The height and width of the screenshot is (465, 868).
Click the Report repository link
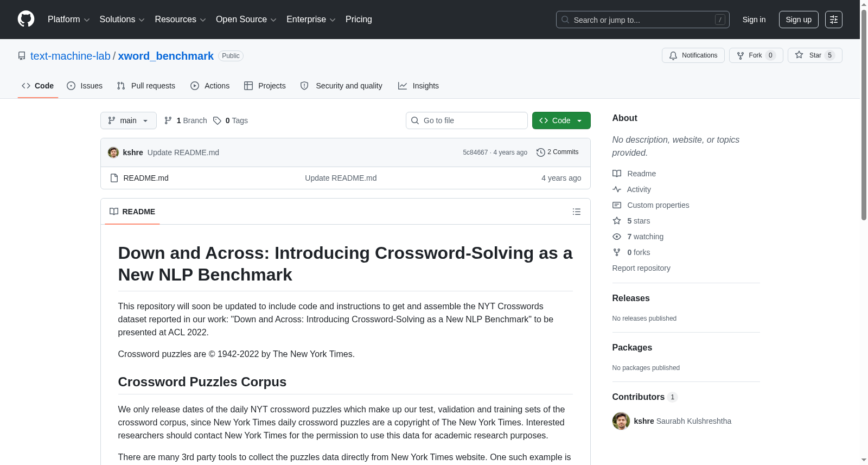click(641, 268)
